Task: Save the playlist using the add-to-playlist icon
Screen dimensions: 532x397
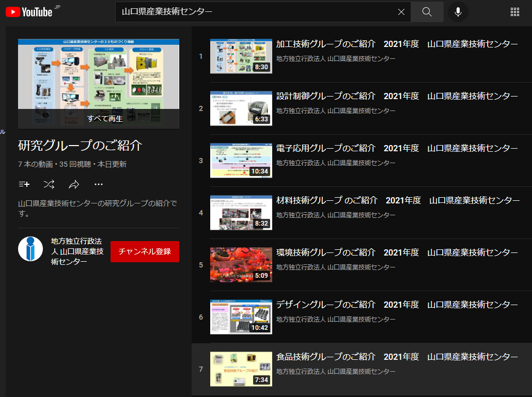Action: pyautogui.click(x=24, y=184)
